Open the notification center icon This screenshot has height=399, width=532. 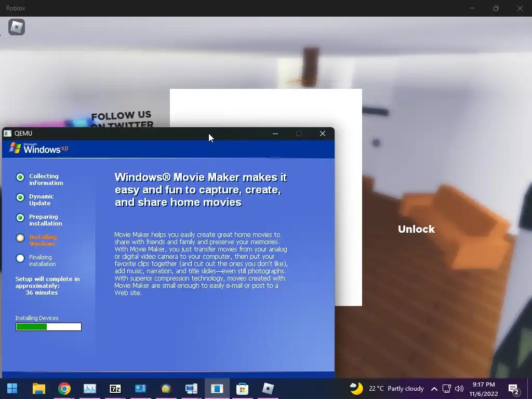(x=514, y=390)
